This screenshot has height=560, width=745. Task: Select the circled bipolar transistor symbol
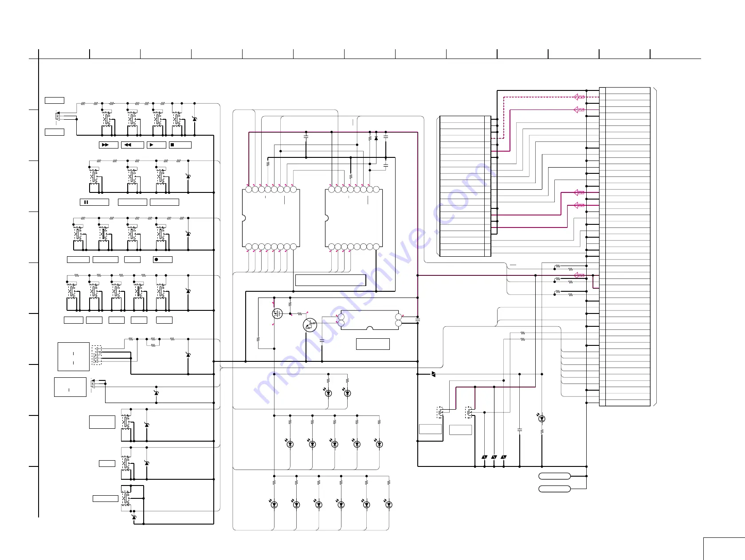310,325
